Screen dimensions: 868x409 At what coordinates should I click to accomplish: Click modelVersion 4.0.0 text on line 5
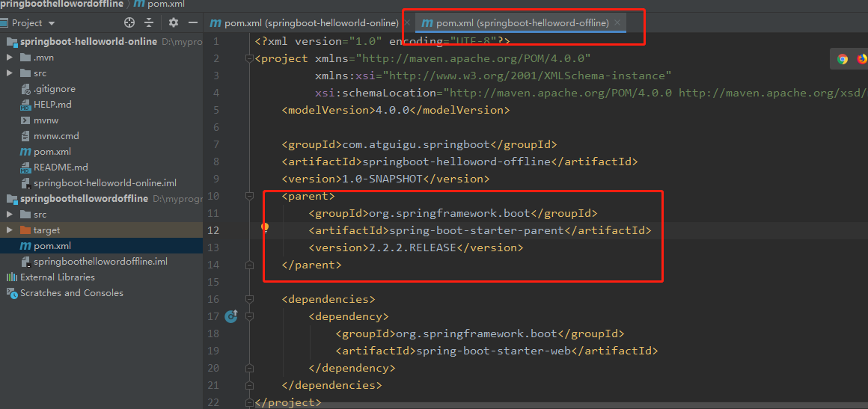[393, 110]
